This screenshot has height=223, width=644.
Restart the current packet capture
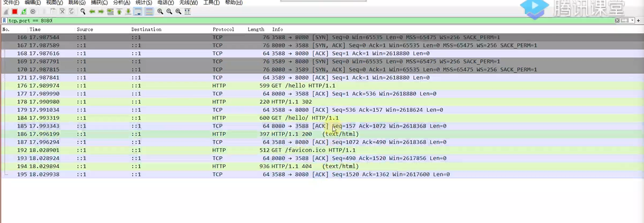click(x=24, y=12)
